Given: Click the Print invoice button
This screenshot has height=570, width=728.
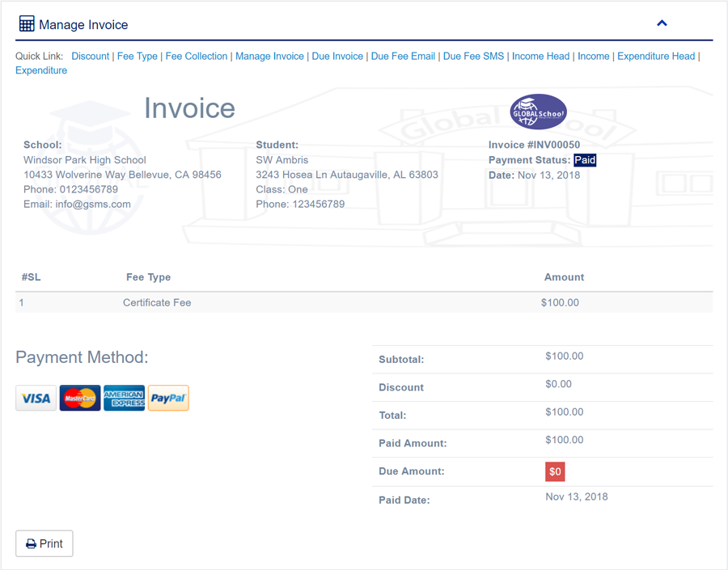Looking at the screenshot, I should (x=44, y=543).
